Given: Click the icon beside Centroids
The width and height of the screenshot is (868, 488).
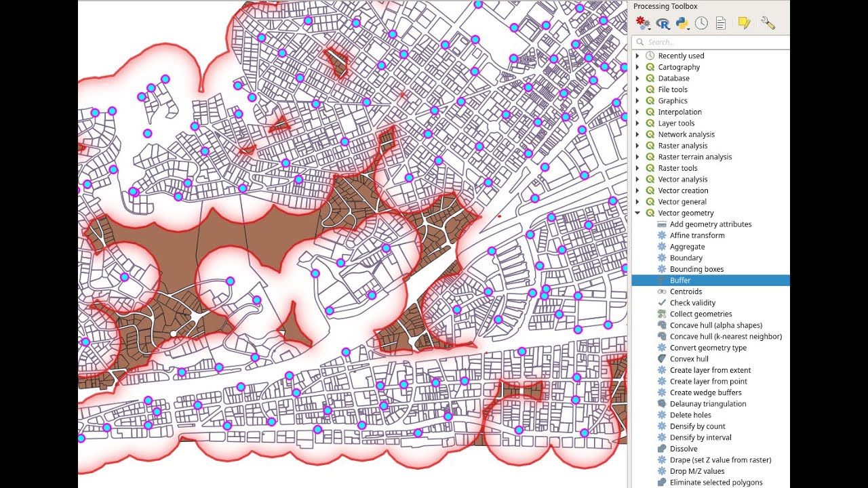Looking at the screenshot, I should click(662, 291).
